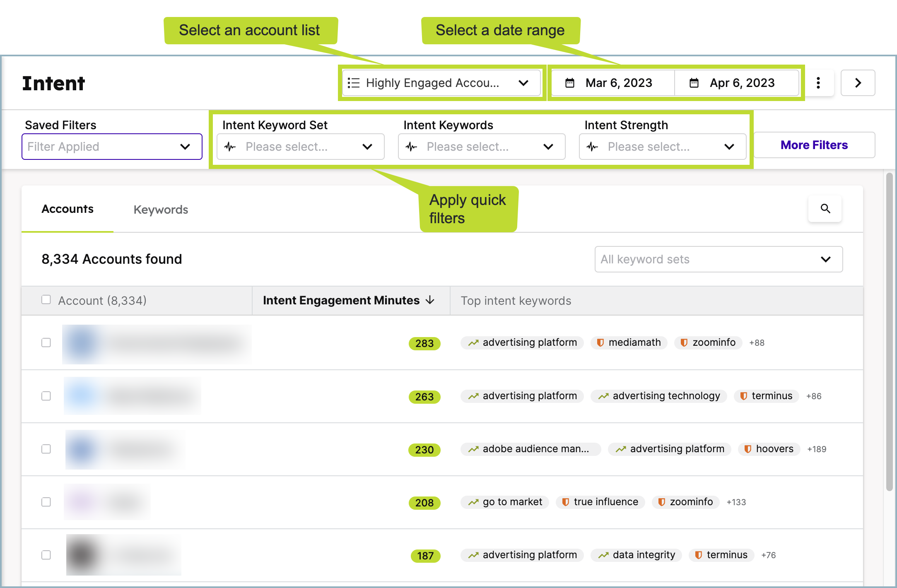Screen dimensions: 897x588
Task: Click trend icon on adobe audience man... tag
Action: coord(473,449)
